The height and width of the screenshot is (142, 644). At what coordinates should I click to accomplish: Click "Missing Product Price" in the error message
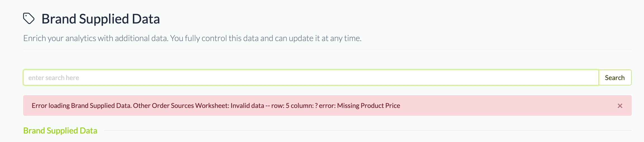(368, 106)
